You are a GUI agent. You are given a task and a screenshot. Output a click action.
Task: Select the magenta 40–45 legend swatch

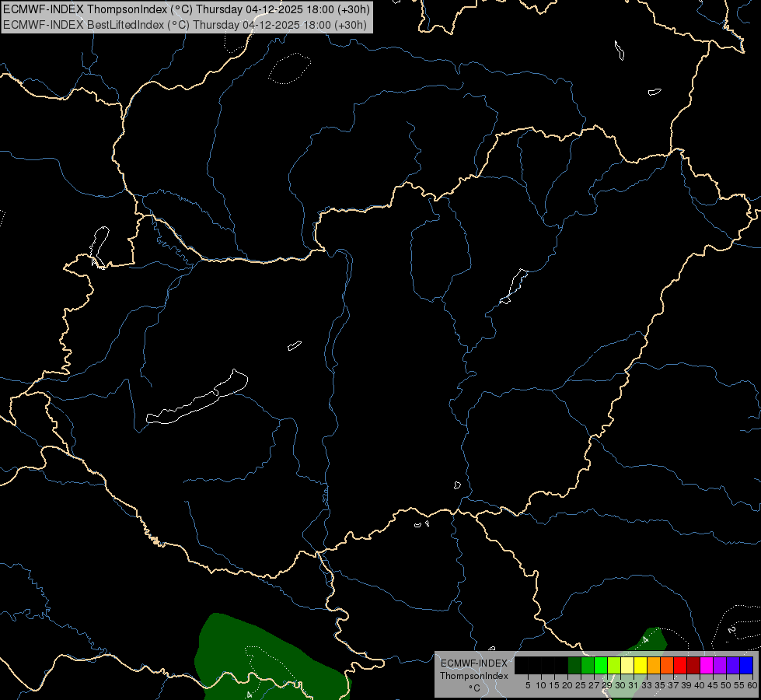pyautogui.click(x=707, y=666)
